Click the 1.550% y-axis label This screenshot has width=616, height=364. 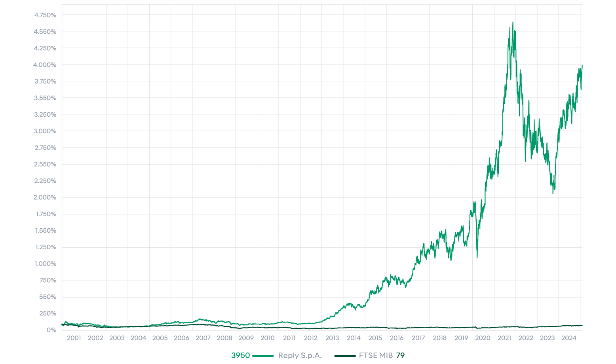coord(46,231)
